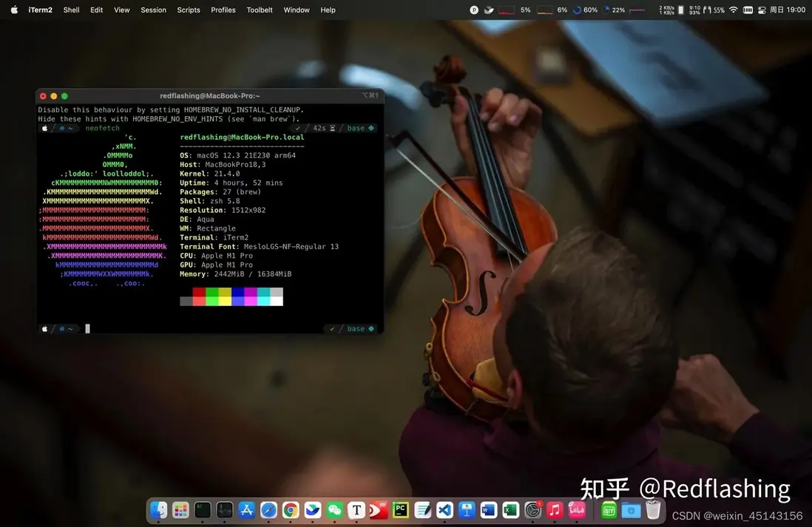
Task: Open WeChat in the dock
Action: point(335,510)
